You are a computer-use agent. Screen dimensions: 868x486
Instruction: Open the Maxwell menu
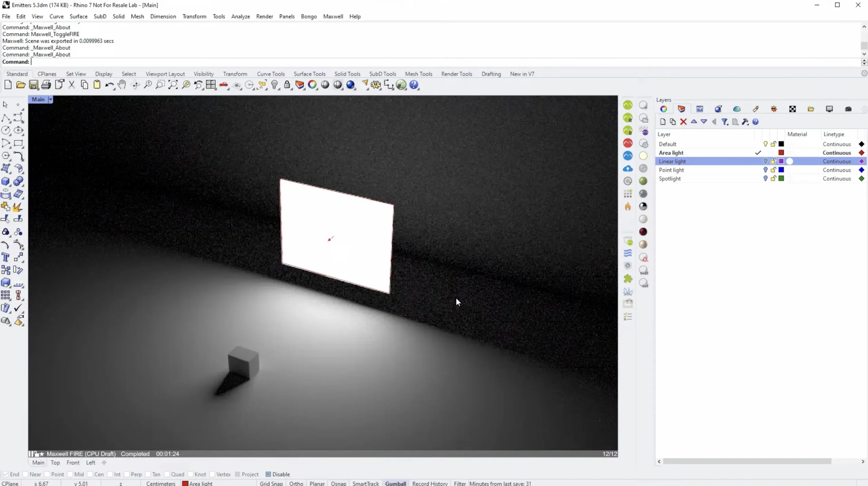(x=333, y=16)
